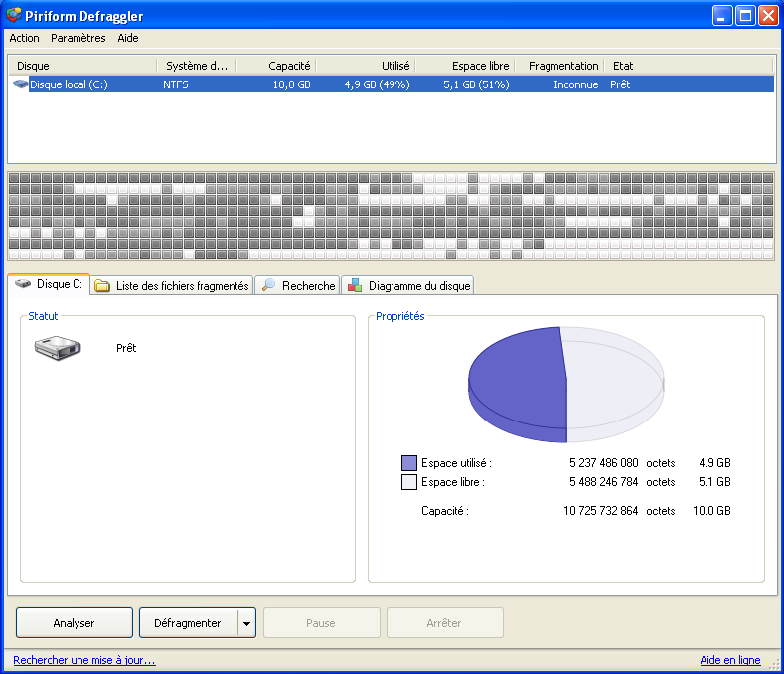This screenshot has width=784, height=674.
Task: Open Rechercher une mise à jour link
Action: coord(84,660)
